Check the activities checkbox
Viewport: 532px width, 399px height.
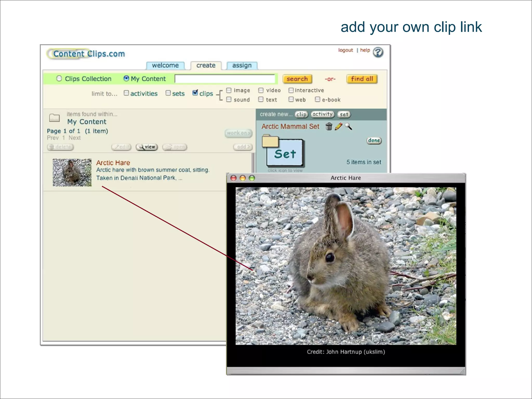click(126, 93)
